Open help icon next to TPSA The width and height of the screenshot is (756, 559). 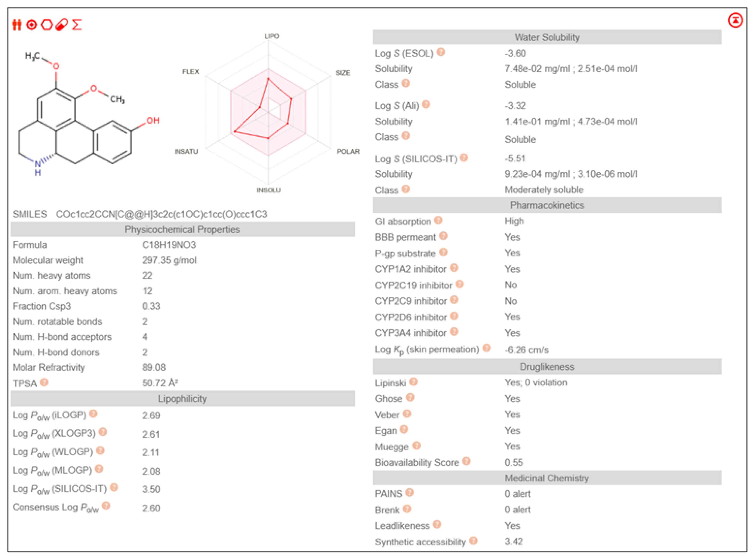(44, 382)
